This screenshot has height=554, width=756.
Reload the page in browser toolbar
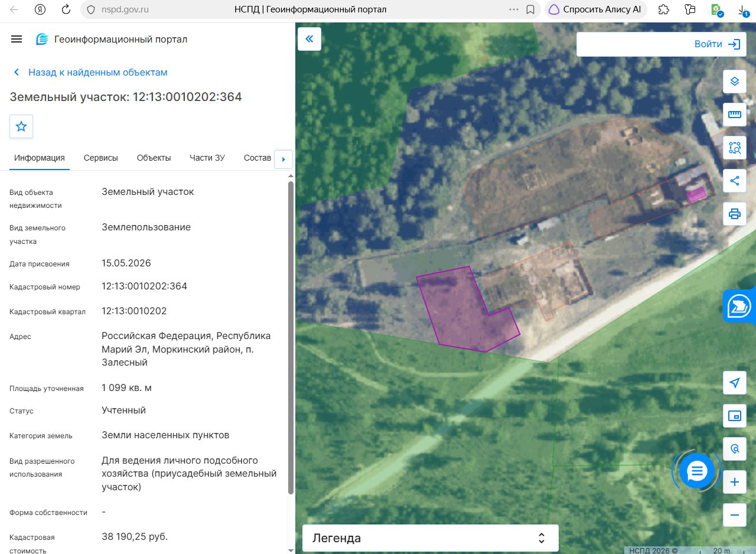pos(66,9)
